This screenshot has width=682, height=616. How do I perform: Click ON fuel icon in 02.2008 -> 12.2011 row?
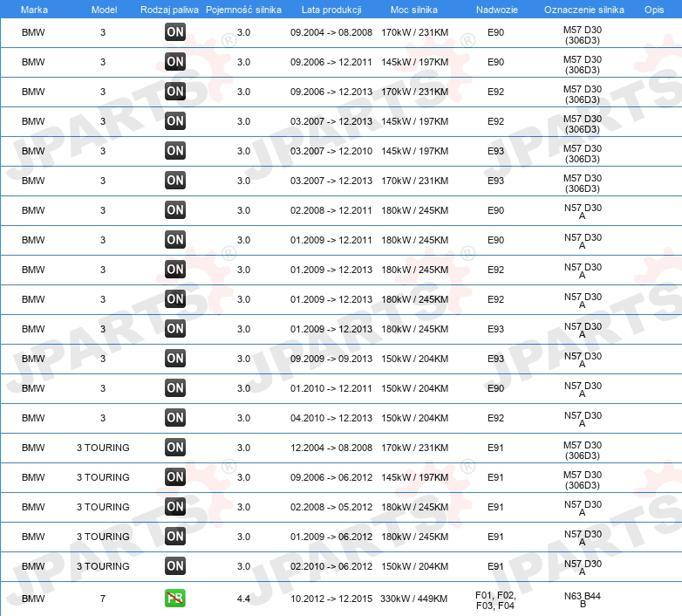pos(175,210)
